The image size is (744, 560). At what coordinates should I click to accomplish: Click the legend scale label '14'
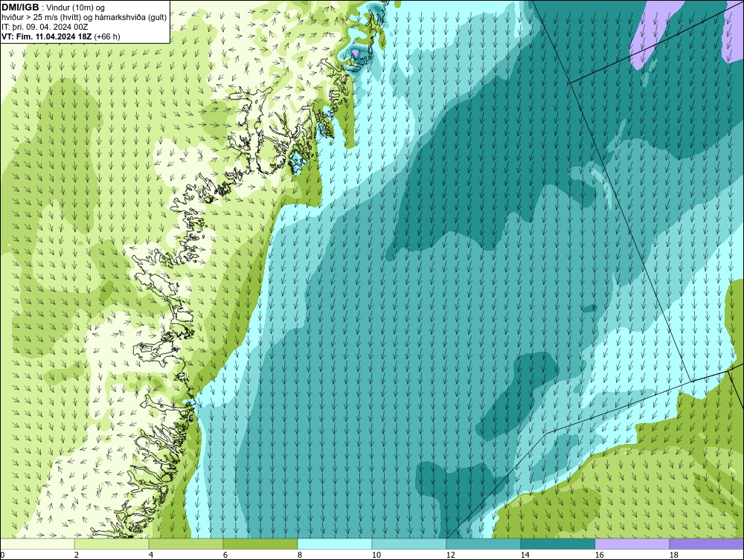[525, 555]
